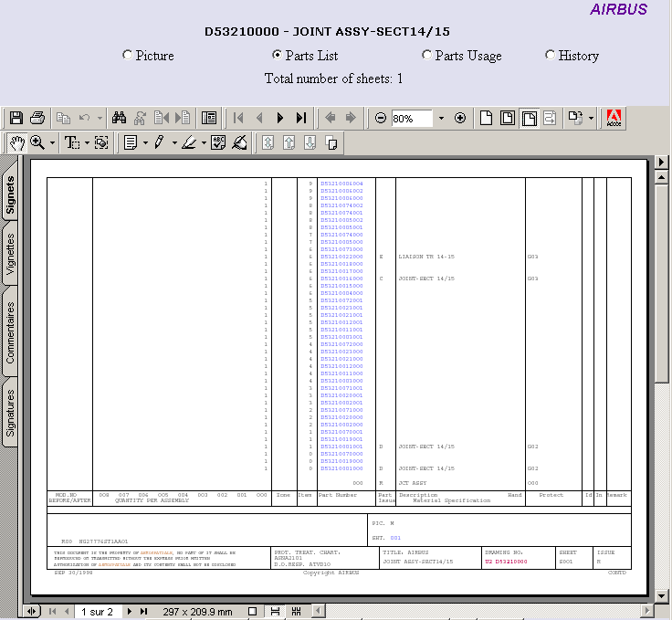Click the vertical scrollbar up arrow
Viewport: 672px width, 620px height.
tap(662, 177)
